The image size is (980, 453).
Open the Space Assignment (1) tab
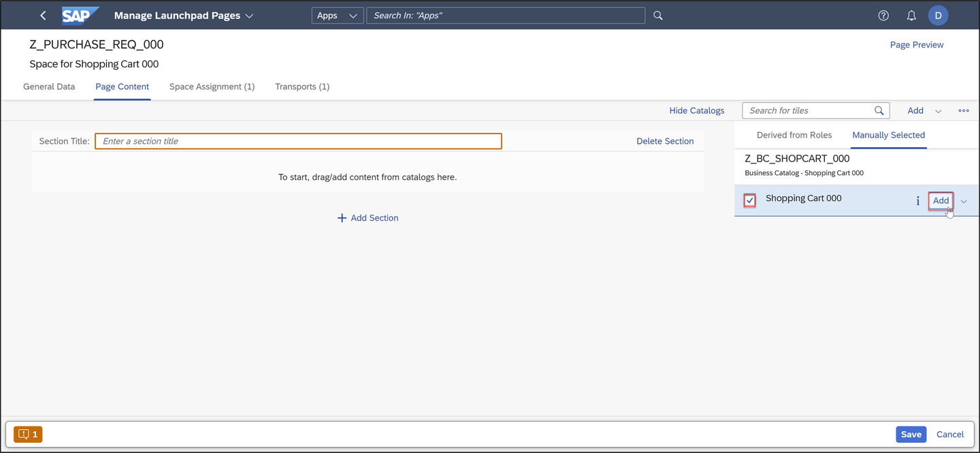pyautogui.click(x=212, y=87)
